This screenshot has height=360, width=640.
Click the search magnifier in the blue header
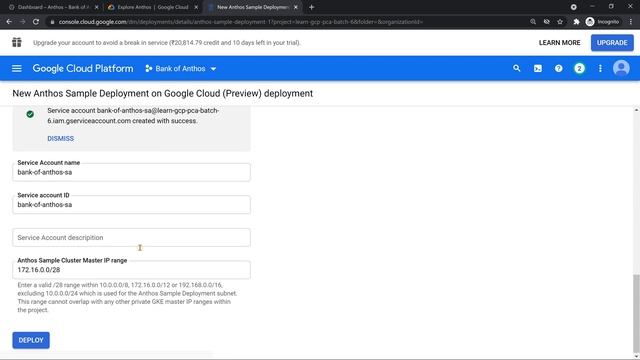pos(517,69)
